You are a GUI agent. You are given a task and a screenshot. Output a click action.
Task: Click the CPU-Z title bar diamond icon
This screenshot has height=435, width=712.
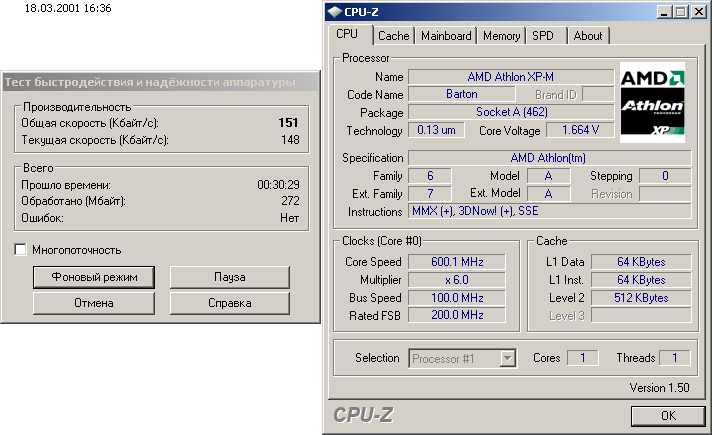click(334, 12)
